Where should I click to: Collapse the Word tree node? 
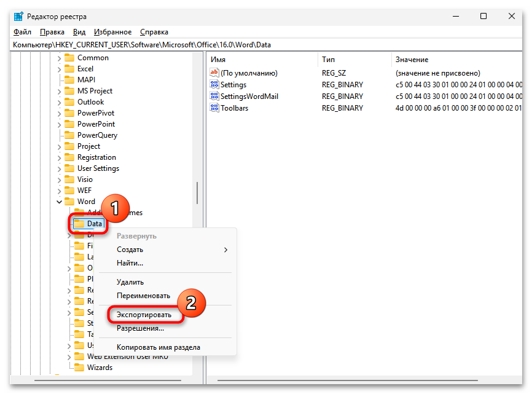[x=59, y=201]
